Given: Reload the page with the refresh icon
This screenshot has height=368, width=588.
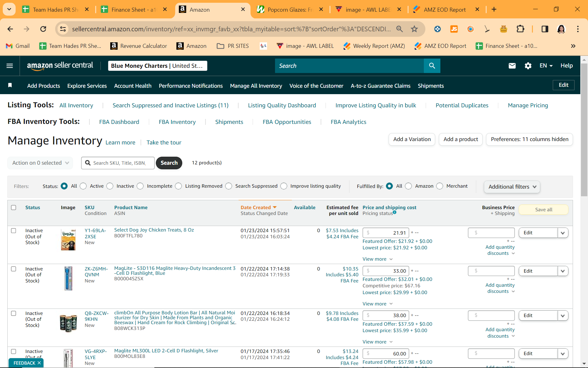Looking at the screenshot, I should tap(43, 29).
